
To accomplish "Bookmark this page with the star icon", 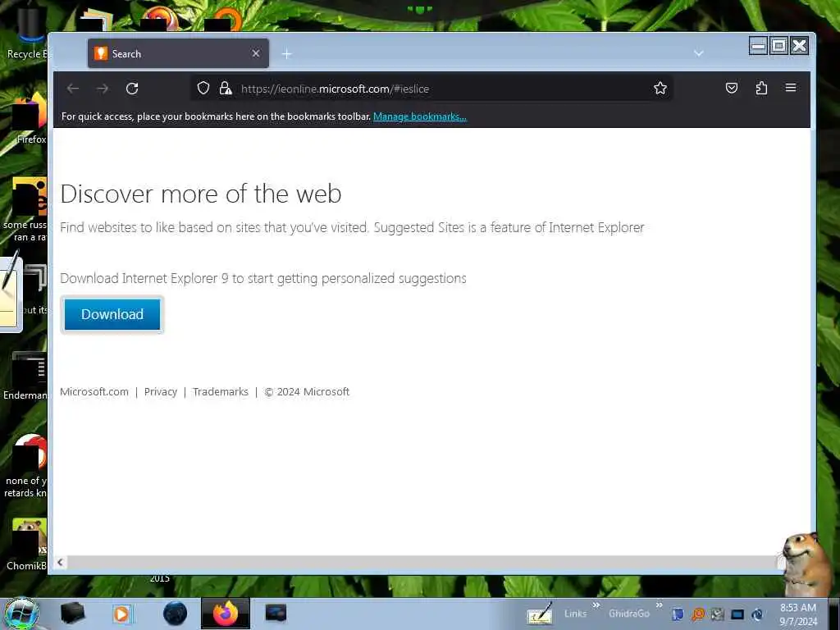I will pyautogui.click(x=660, y=88).
